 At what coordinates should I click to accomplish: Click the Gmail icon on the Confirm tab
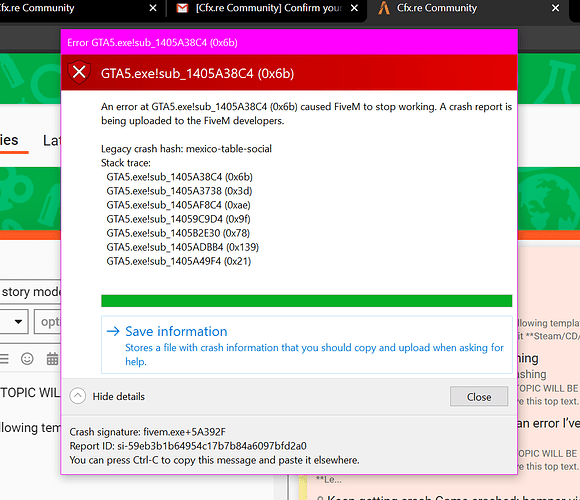[182, 8]
